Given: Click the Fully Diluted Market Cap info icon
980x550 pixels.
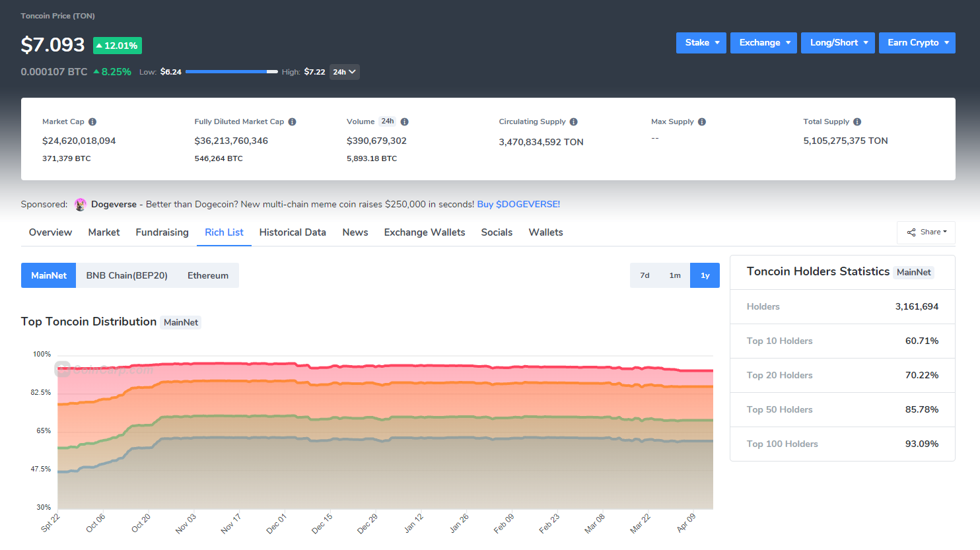Looking at the screenshot, I should (292, 122).
